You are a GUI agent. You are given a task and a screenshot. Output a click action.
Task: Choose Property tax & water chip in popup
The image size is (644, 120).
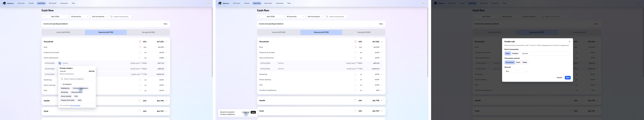[x=68, y=100]
